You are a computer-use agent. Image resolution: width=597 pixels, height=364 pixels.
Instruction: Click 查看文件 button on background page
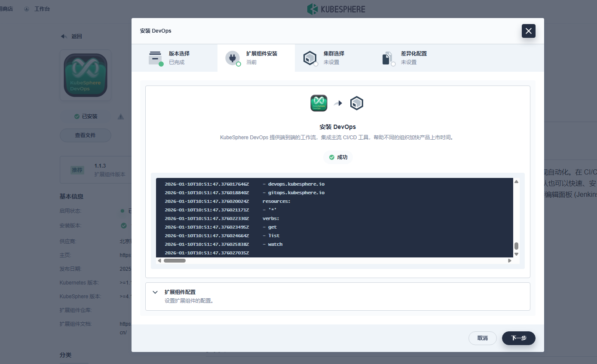pos(85,135)
